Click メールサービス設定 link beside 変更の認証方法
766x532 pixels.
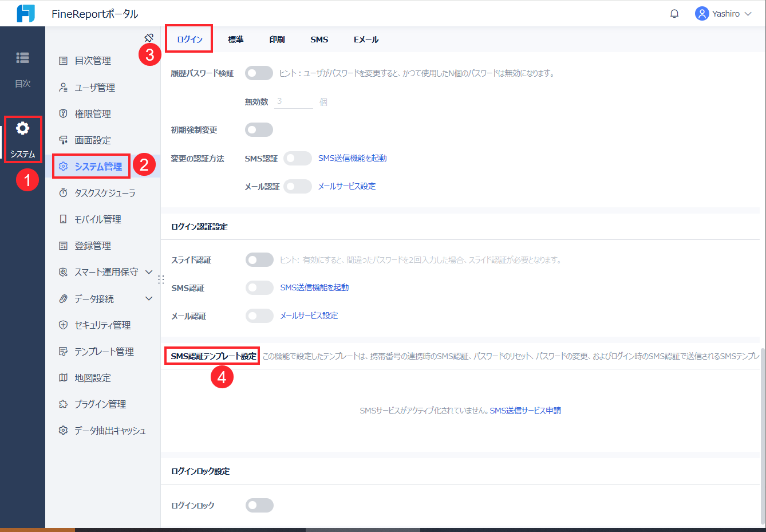point(347,186)
